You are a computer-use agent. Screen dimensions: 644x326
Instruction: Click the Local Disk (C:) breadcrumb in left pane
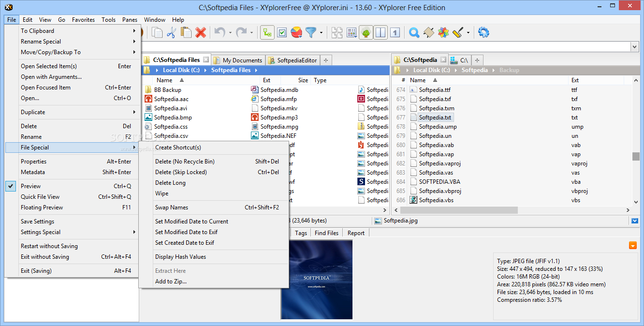coord(181,70)
